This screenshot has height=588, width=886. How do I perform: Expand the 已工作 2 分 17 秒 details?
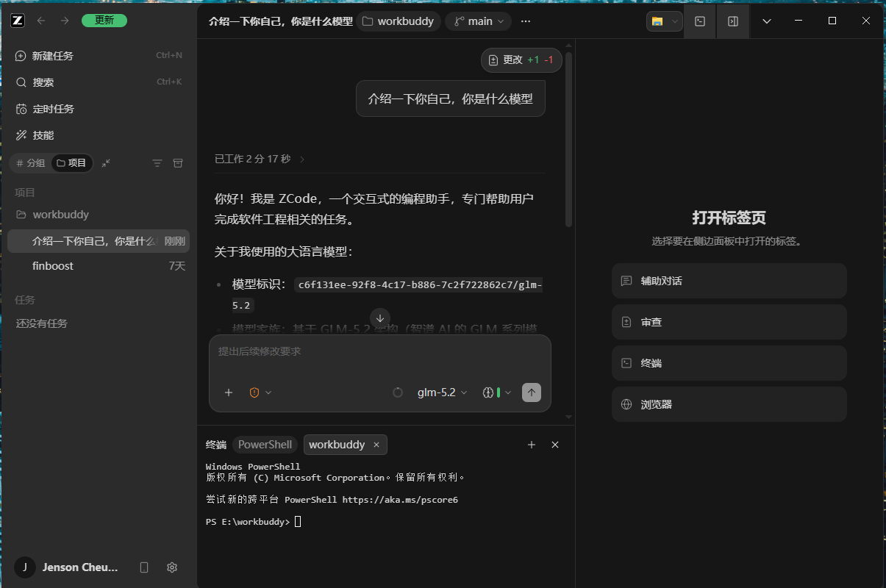coord(260,159)
